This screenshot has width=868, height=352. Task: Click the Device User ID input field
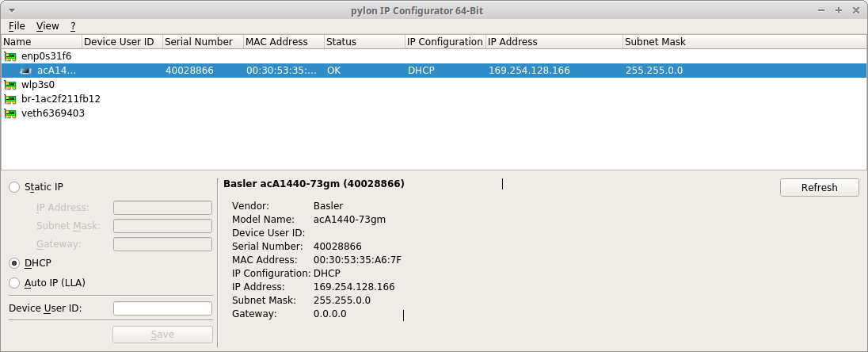pos(163,308)
